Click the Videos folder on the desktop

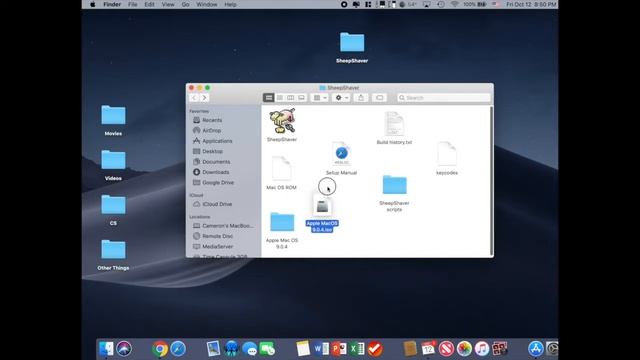[x=113, y=160]
